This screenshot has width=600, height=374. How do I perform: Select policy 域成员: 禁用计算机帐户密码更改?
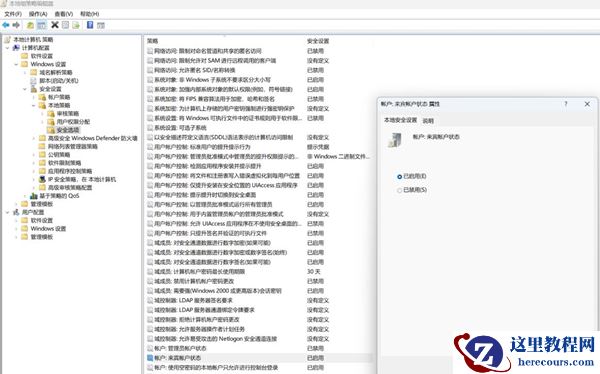194,281
